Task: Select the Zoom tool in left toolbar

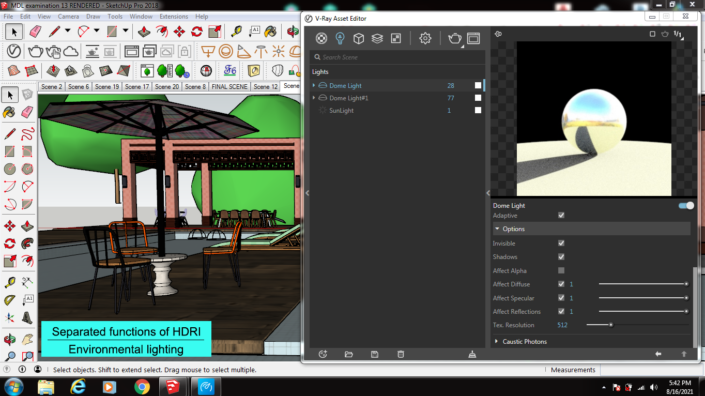Action: click(10, 356)
